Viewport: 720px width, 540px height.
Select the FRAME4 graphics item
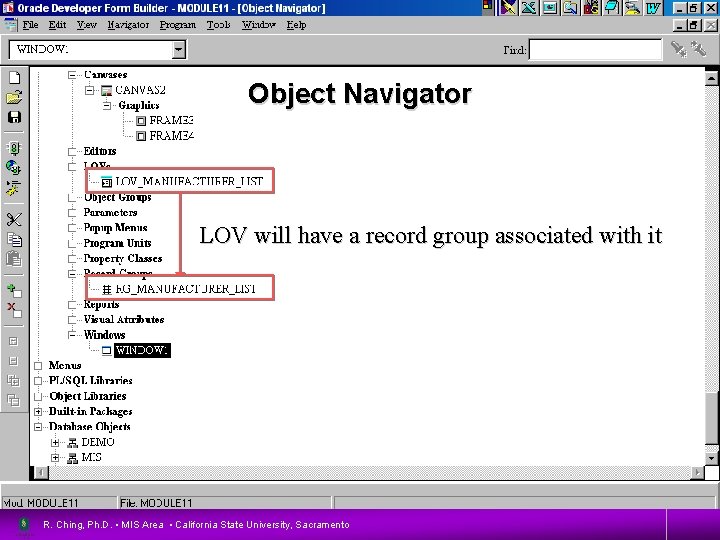coord(171,136)
